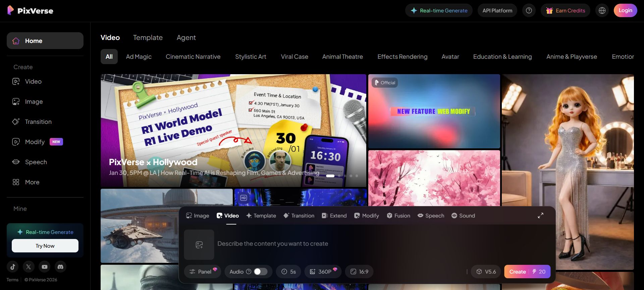Filter by Effects Rendering category
The width and height of the screenshot is (644, 290).
click(x=402, y=57)
